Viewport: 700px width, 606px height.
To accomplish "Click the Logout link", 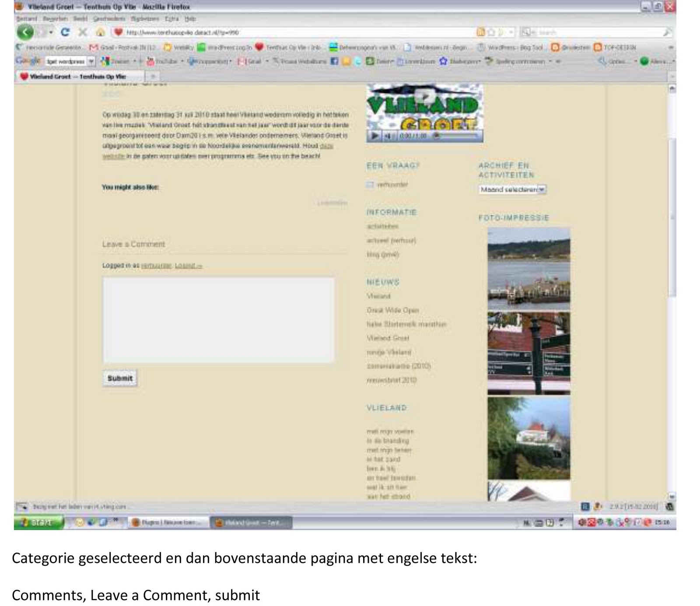I will [188, 266].
